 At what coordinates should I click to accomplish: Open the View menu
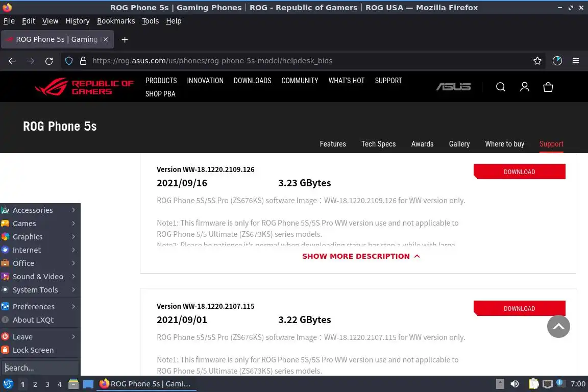pyautogui.click(x=50, y=21)
